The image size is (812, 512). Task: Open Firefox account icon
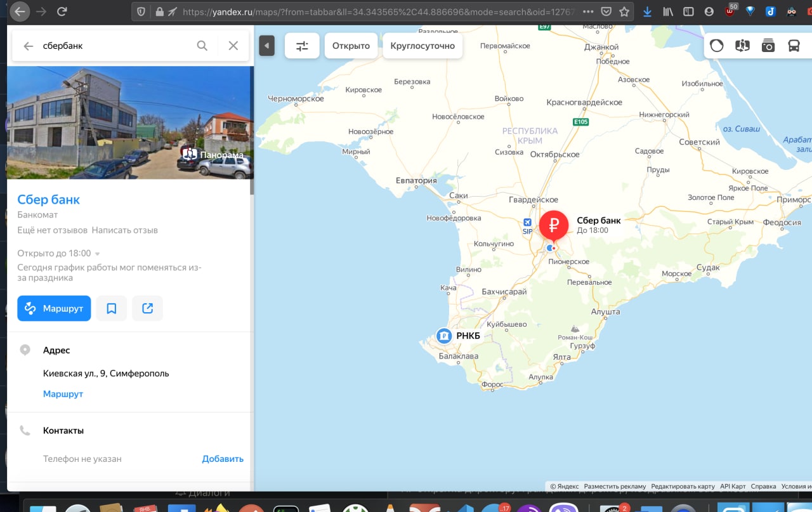[709, 11]
